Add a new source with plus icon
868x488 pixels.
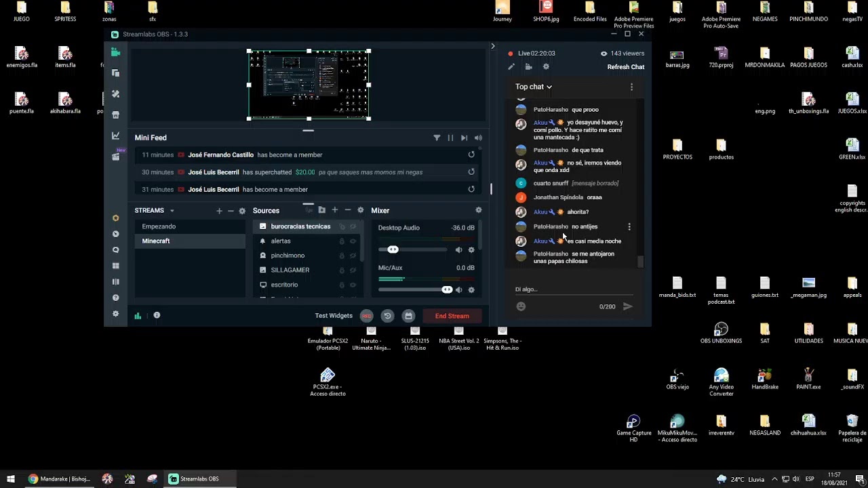335,210
